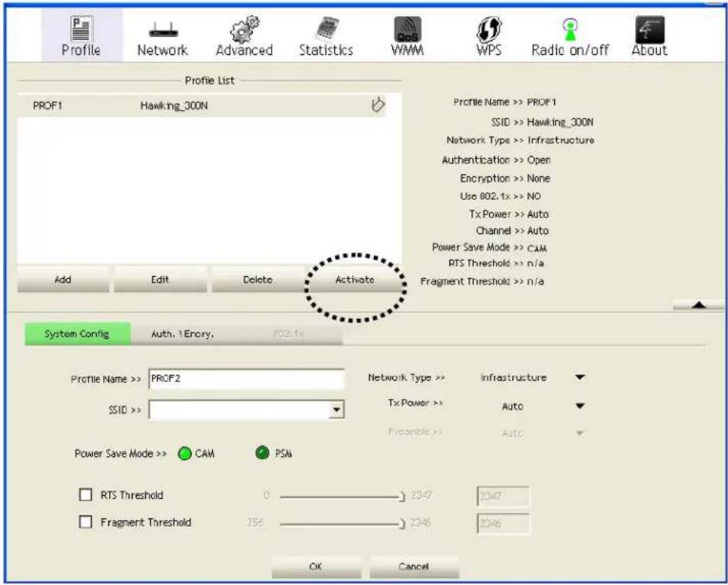728x585 pixels.
Task: Collapse the panel with the up arrow
Action: click(x=697, y=305)
